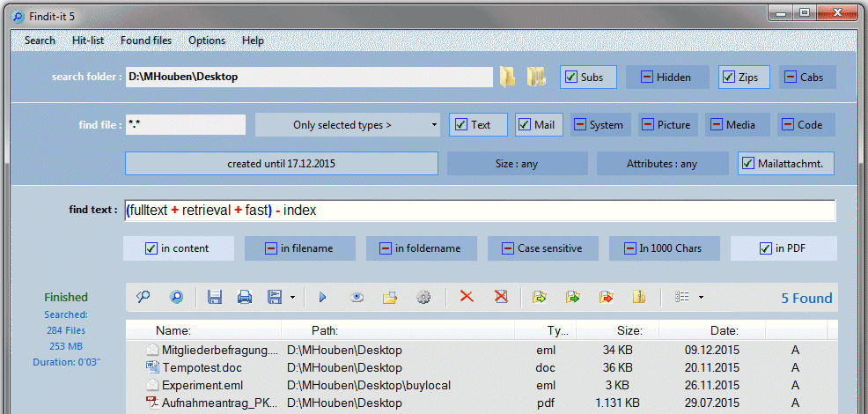Click the plain red X icon
Screen dimensions: 868x414
pyautogui.click(x=467, y=297)
